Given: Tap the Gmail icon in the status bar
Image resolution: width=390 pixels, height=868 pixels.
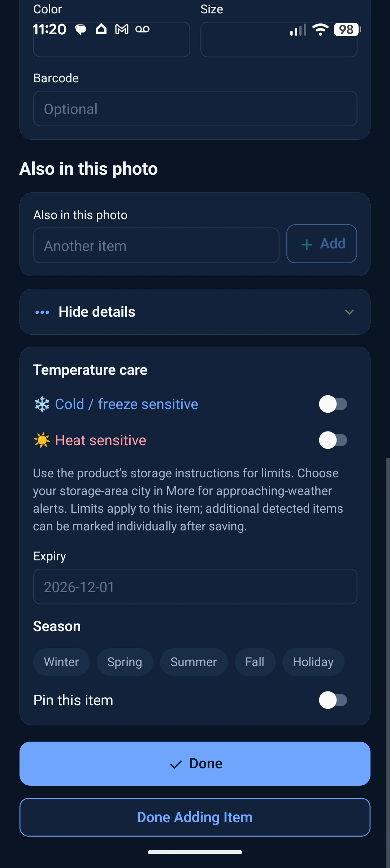Looking at the screenshot, I should tap(122, 29).
